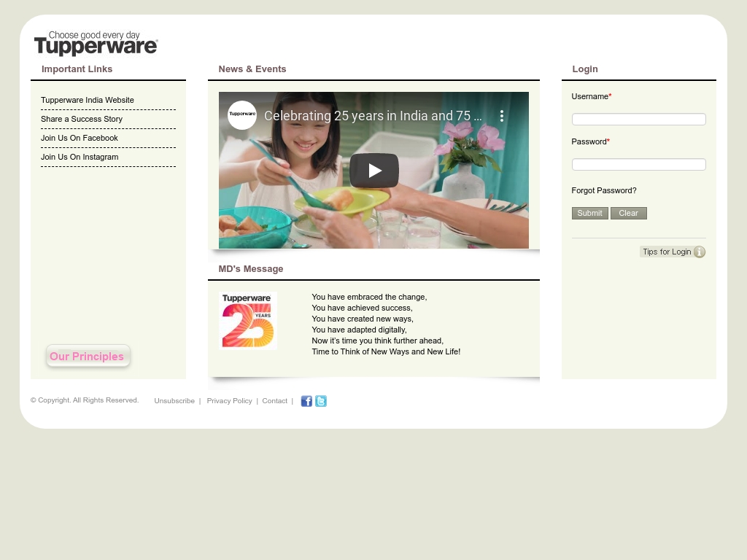The height and width of the screenshot is (560, 747).
Task: Click the MD's Message heading
Action: 251,269
